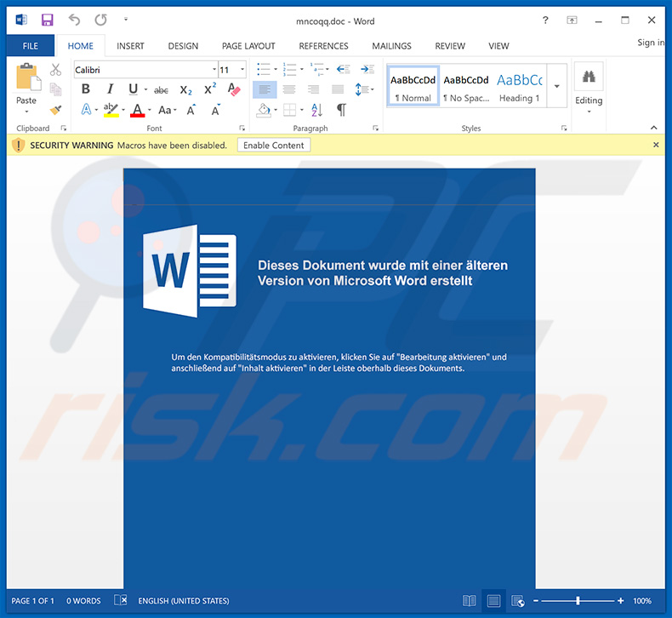Screen dimensions: 672x618
Task: Open Line and Paragraph Spacing
Action: coord(364,89)
